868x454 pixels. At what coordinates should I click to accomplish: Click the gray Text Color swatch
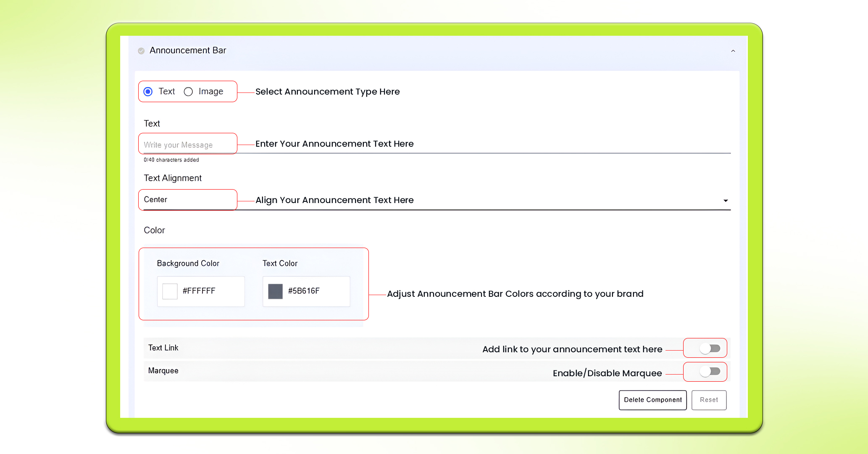pos(275,291)
